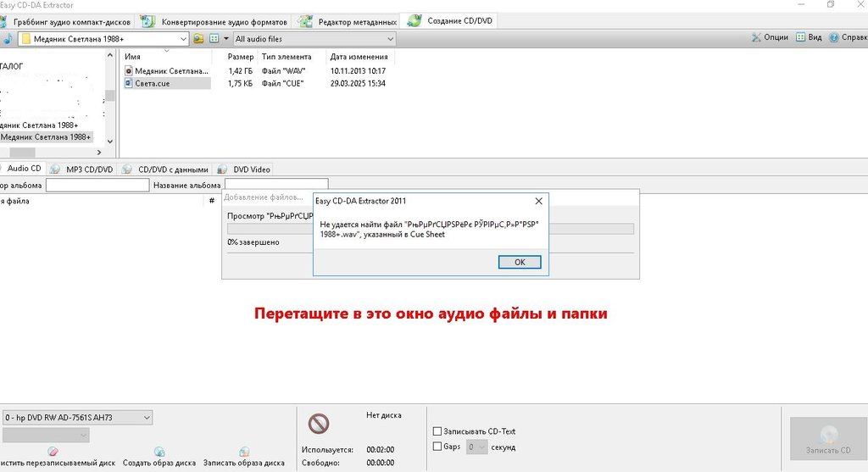Click the write disc image icon
Viewport: 868px width, 472px height.
click(x=244, y=452)
